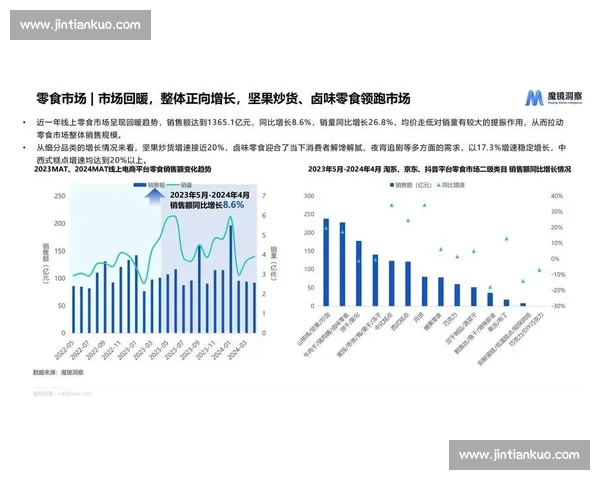Click the callout text 销售额同比增长8.6%
This screenshot has width=600, height=480.
pyautogui.click(x=207, y=205)
